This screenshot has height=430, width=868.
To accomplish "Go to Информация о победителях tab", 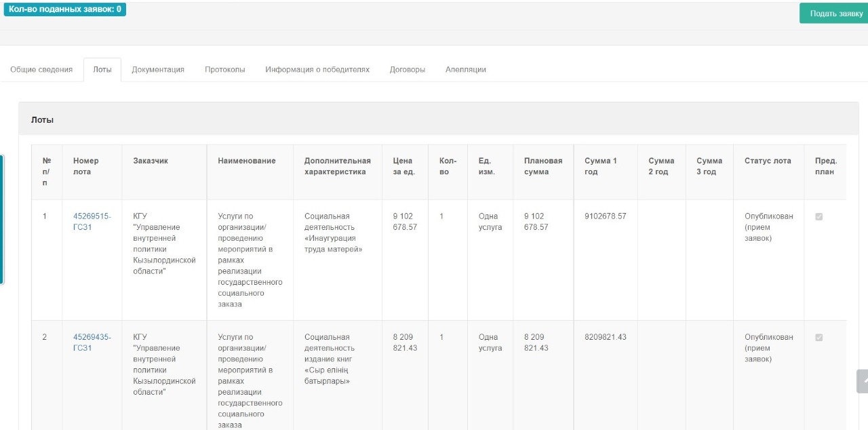I will coord(317,70).
